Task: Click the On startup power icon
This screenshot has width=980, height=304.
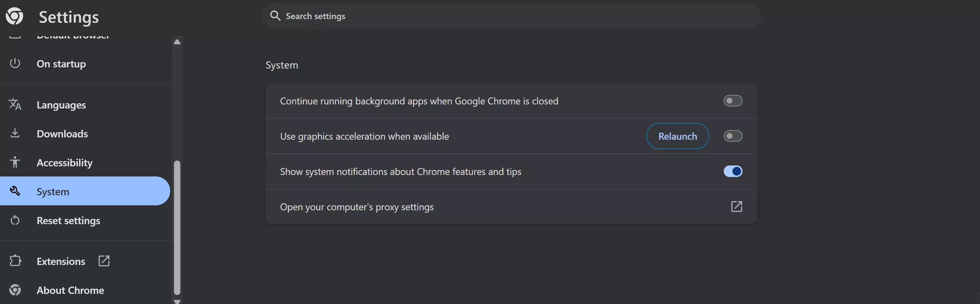Action: 15,63
